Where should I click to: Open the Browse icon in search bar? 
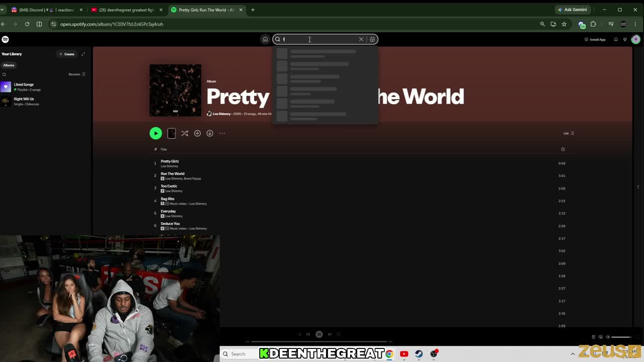pyautogui.click(x=372, y=39)
